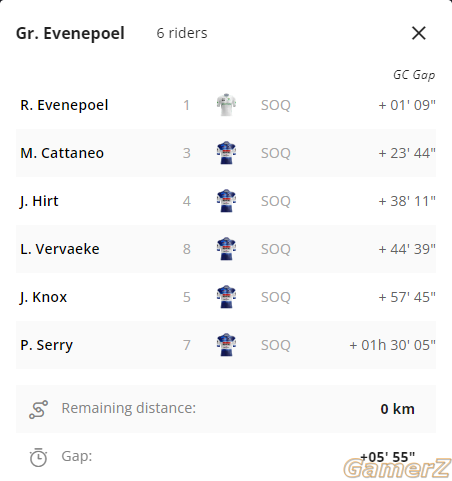Click P. Serry's +01h 30' 05" gap
This screenshot has width=452, height=481.
click(x=392, y=345)
